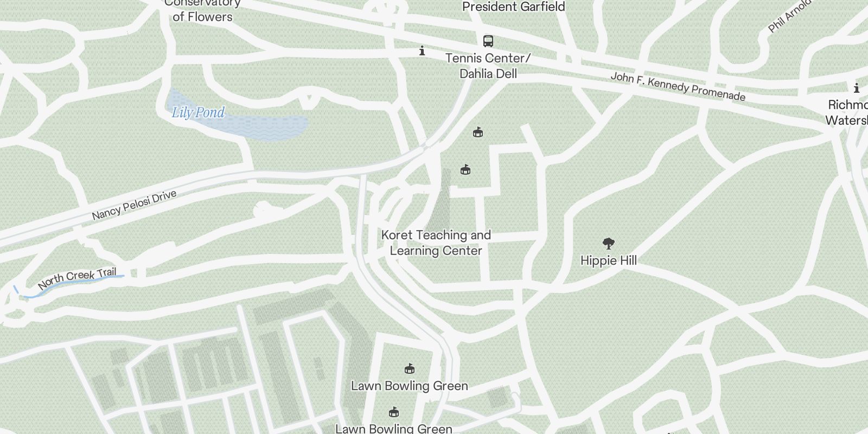Click the Nancy Pelosi Drive road label
This screenshot has height=434, width=868.
(134, 205)
